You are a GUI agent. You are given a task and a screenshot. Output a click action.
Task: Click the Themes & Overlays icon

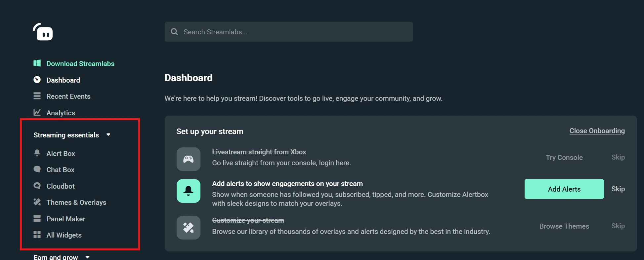click(37, 202)
